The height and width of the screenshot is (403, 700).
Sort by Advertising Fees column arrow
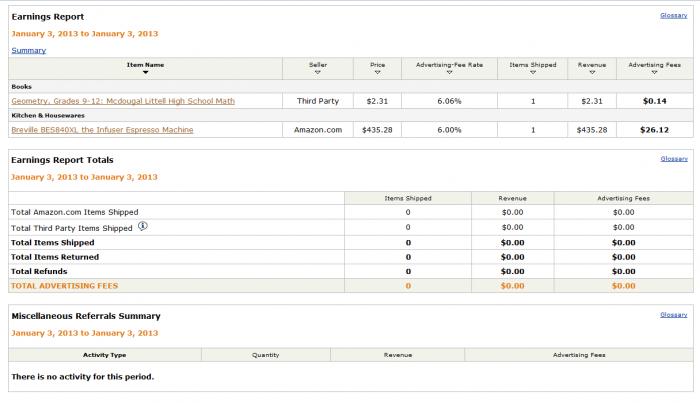tap(655, 72)
